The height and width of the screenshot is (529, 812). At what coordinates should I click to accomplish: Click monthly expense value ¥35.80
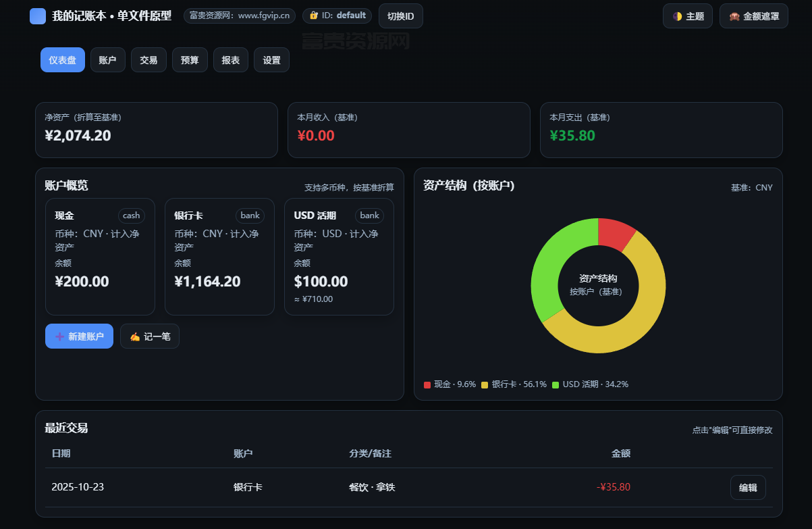coord(572,136)
